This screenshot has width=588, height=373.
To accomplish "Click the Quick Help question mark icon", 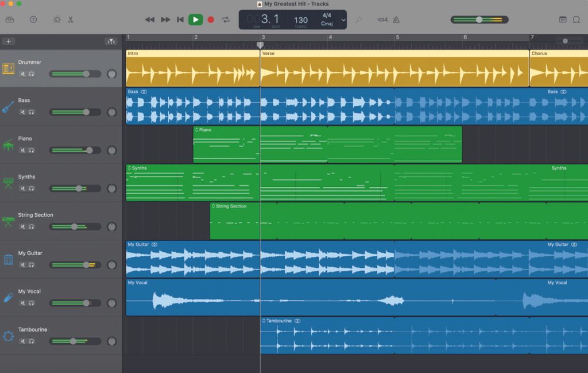I will tap(33, 19).
